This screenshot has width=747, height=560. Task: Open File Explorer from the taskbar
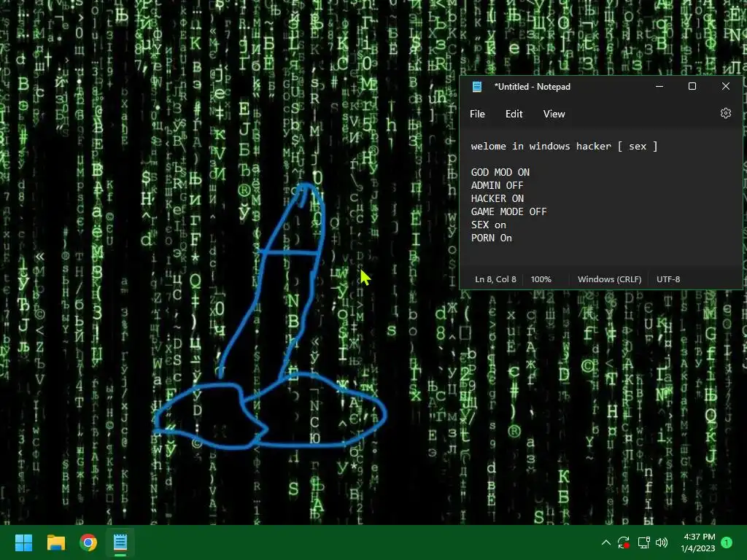[x=55, y=542]
